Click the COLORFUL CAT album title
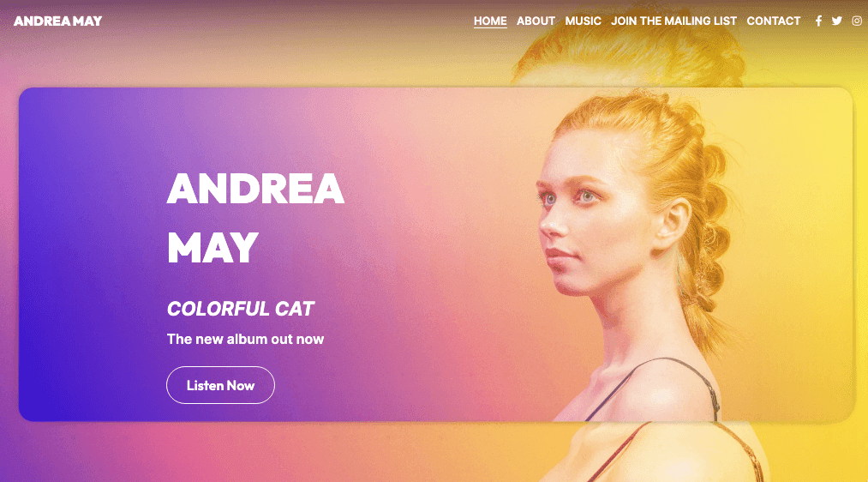868x482 pixels. tap(240, 309)
